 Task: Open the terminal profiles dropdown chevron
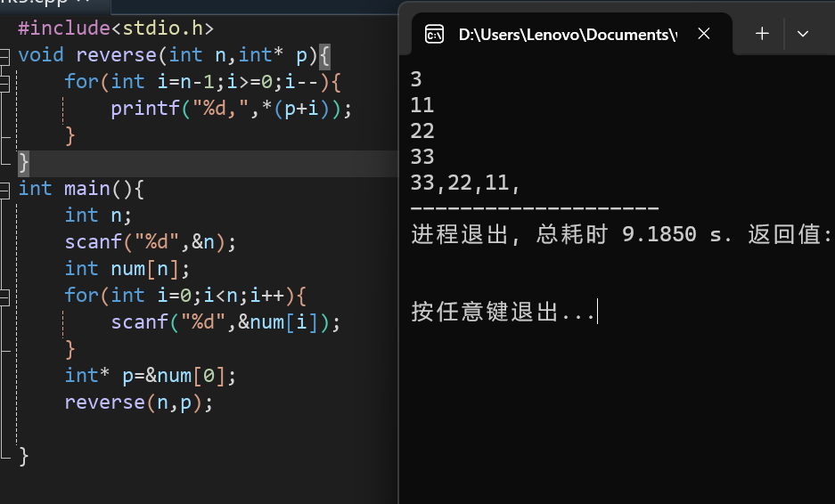(803, 34)
